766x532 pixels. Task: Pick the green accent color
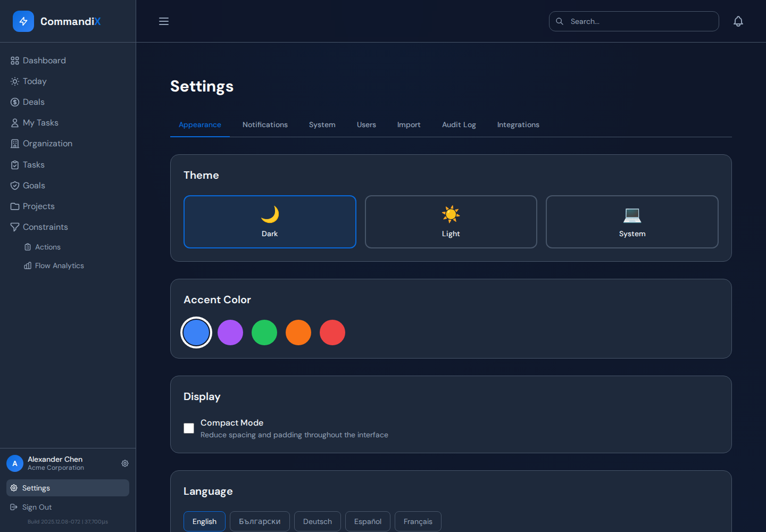(264, 332)
